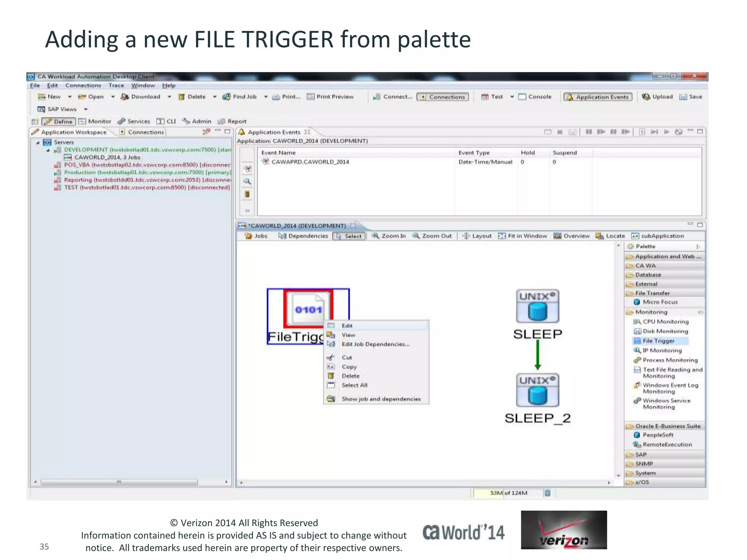Collapse the Servers tree node
Viewport: 747px width, 560px height.
38,143
